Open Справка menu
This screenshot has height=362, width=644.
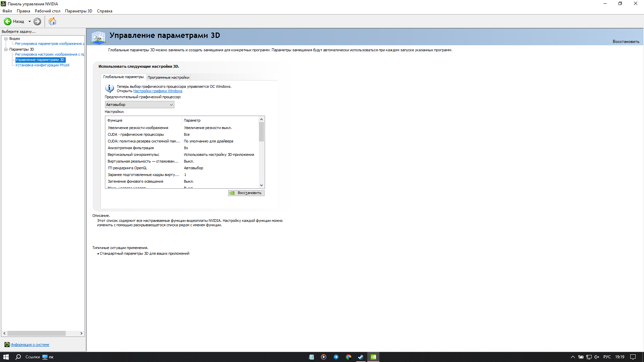105,11
